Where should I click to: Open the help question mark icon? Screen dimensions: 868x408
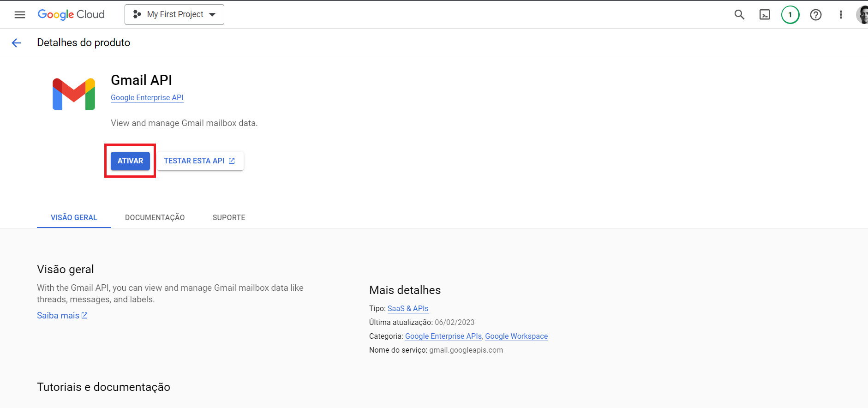coord(815,15)
